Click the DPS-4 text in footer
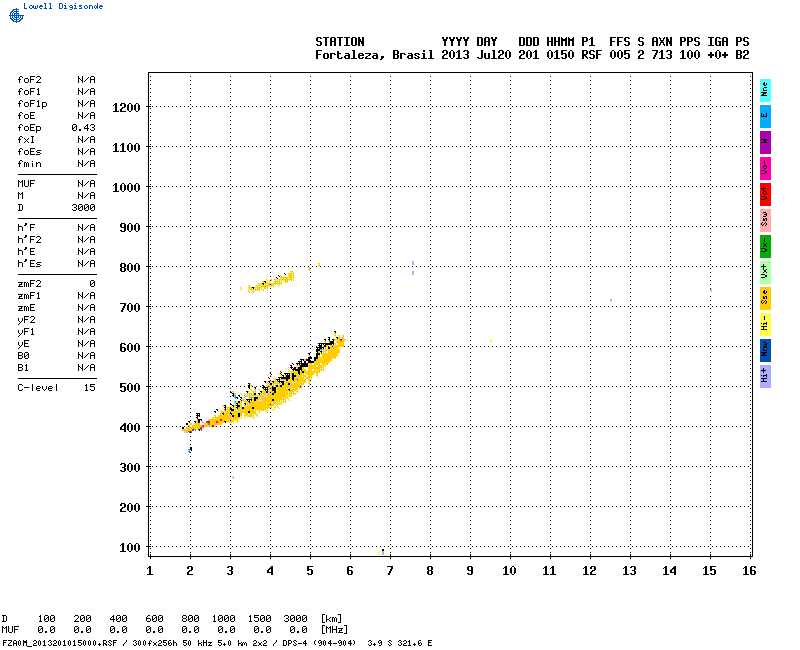The image size is (800, 650). click(293, 643)
